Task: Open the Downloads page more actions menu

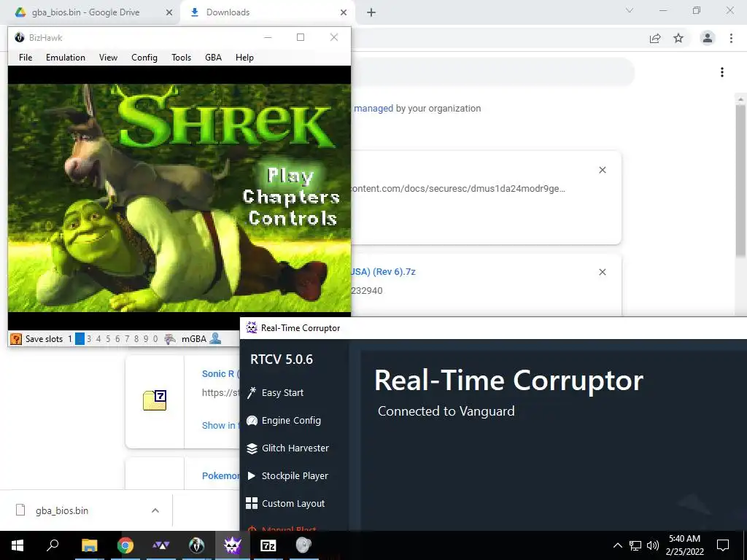Action: [721, 72]
